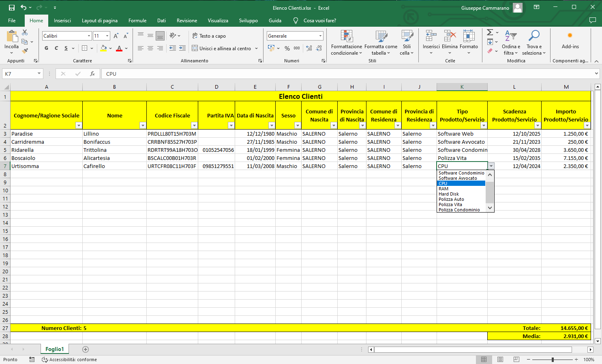Open filter dropdown for Cognome/Ragione Sociale

(x=79, y=126)
